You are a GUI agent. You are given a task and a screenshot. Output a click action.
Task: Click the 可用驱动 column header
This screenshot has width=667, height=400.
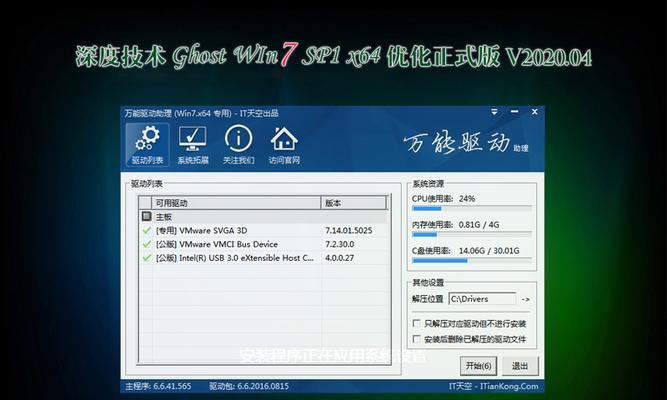tap(236, 203)
